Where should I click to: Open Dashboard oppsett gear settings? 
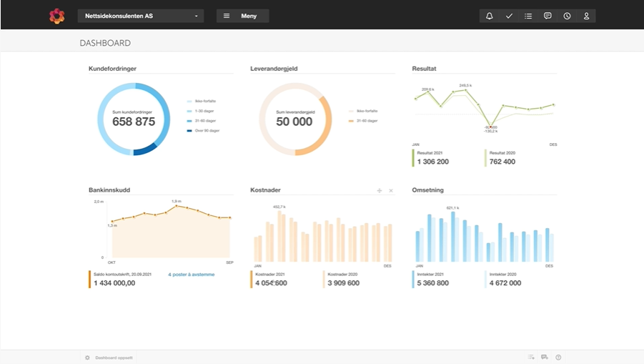pos(109,358)
